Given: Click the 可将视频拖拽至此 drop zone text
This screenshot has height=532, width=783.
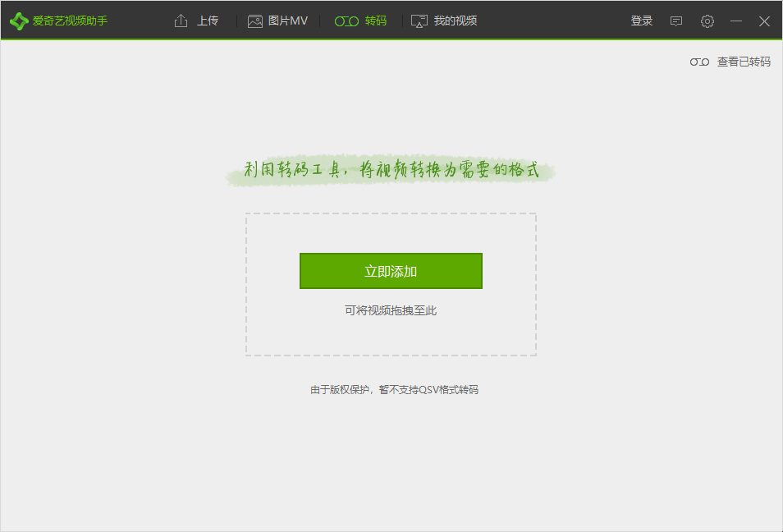Looking at the screenshot, I should pos(391,310).
